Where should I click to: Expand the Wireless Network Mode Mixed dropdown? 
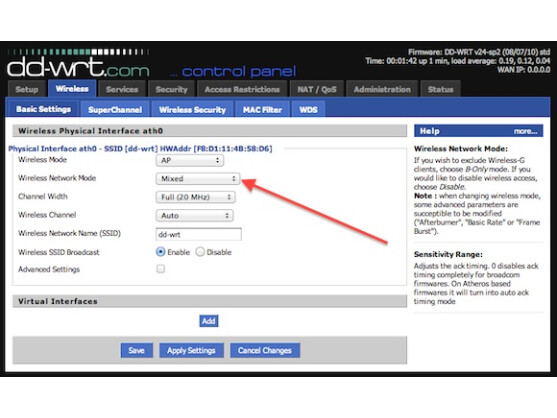(198, 178)
